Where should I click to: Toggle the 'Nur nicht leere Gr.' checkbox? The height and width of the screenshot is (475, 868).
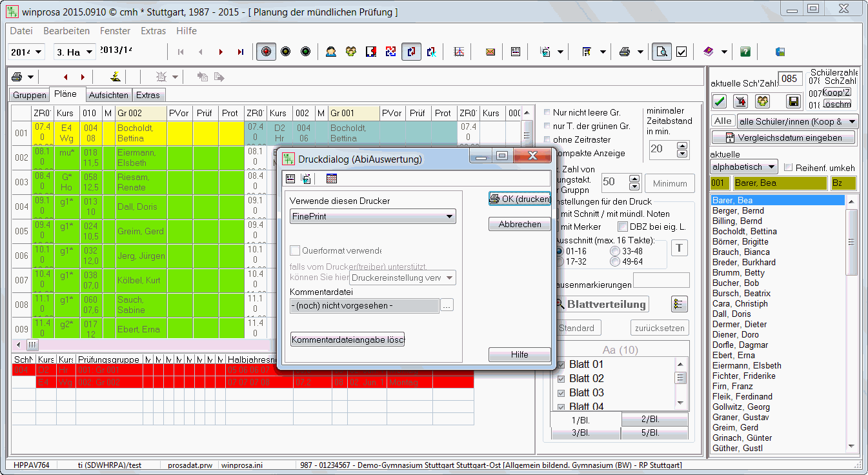coord(548,112)
